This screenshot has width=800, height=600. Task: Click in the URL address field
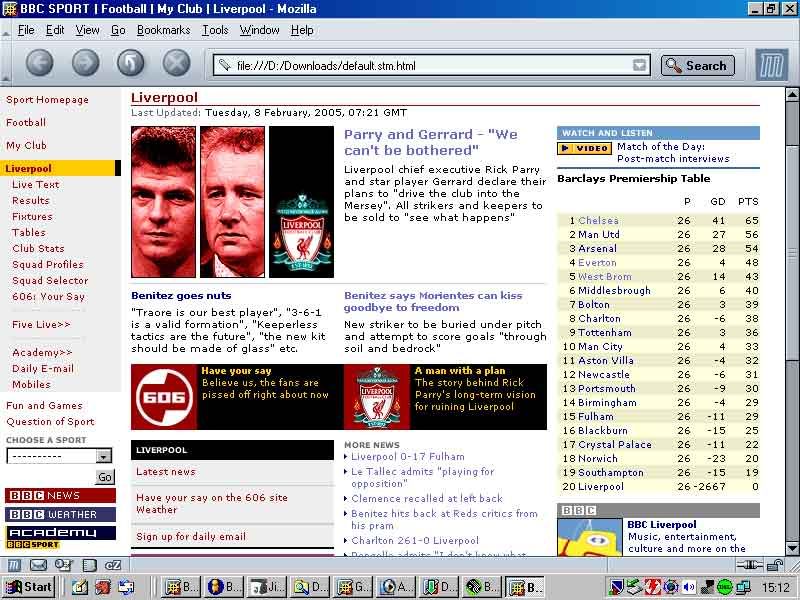pyautogui.click(x=431, y=65)
